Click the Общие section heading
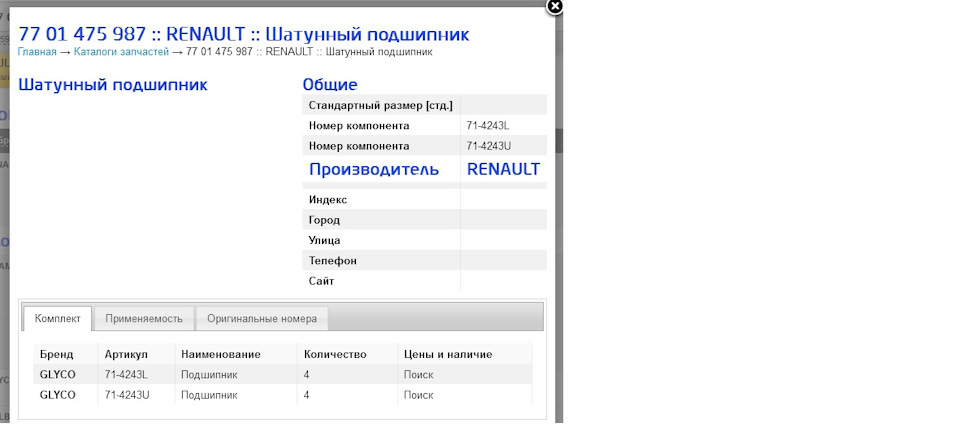 coord(330,85)
